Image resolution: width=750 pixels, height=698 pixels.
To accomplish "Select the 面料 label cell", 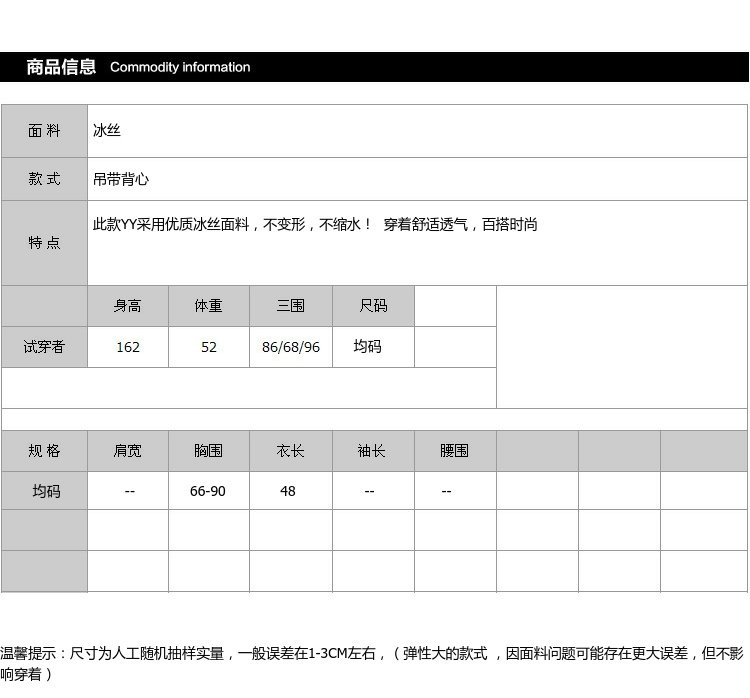I will pyautogui.click(x=44, y=131).
